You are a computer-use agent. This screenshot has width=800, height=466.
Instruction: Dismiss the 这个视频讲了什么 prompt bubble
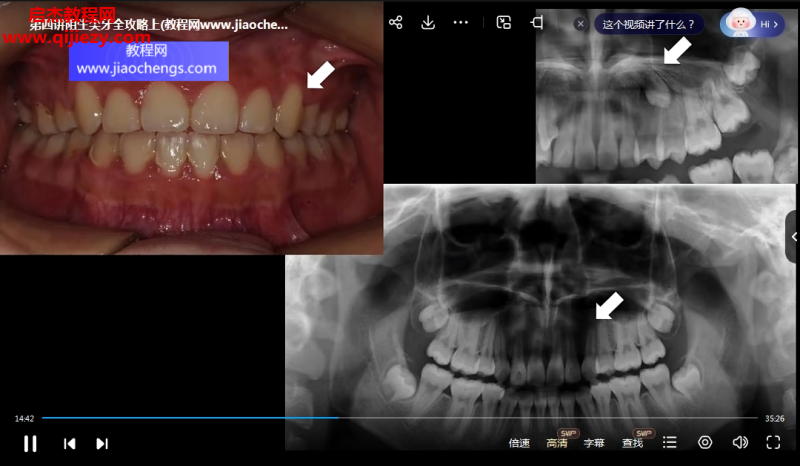[x=580, y=24]
